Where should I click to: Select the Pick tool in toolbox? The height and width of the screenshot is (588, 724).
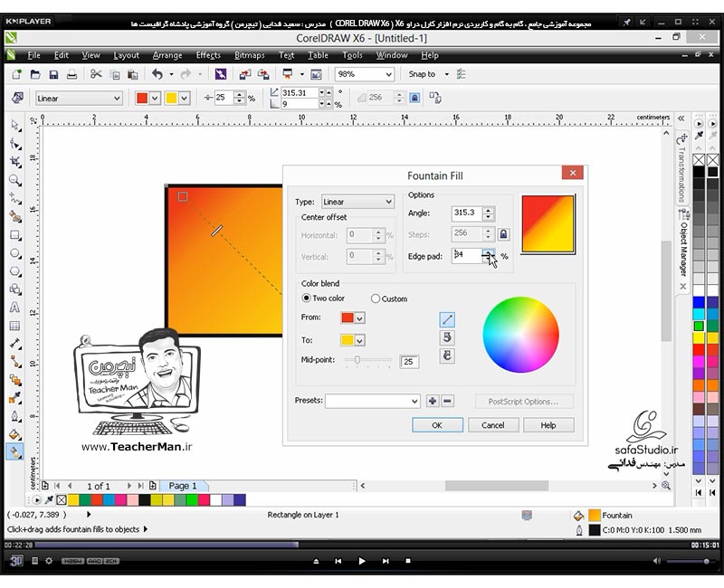pyautogui.click(x=15, y=126)
